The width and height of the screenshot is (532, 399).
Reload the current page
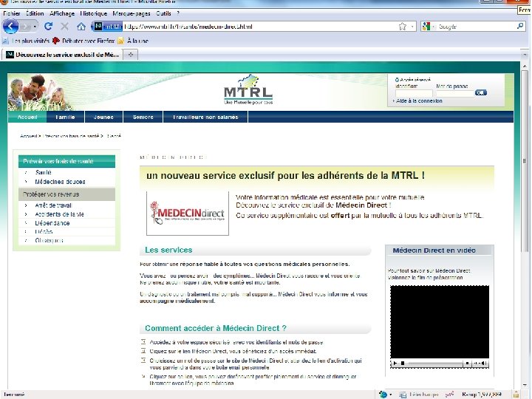(48, 26)
